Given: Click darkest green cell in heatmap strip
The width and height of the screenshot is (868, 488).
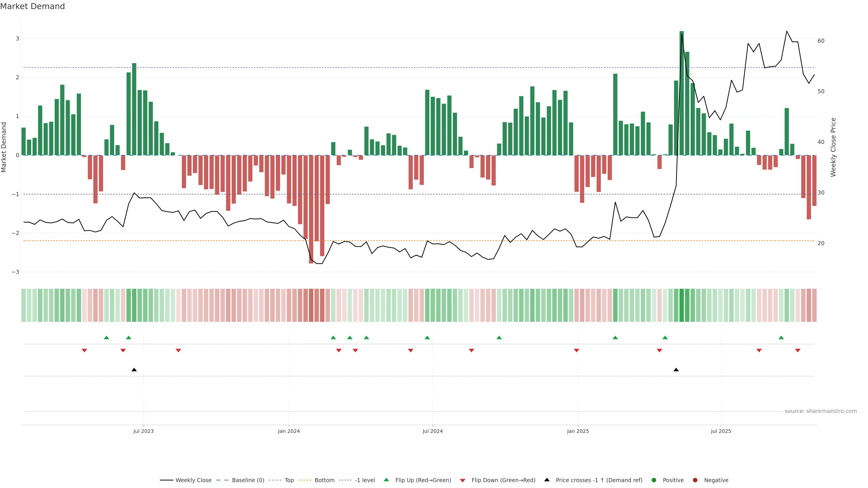Looking at the screenshot, I should pyautogui.click(x=682, y=305).
